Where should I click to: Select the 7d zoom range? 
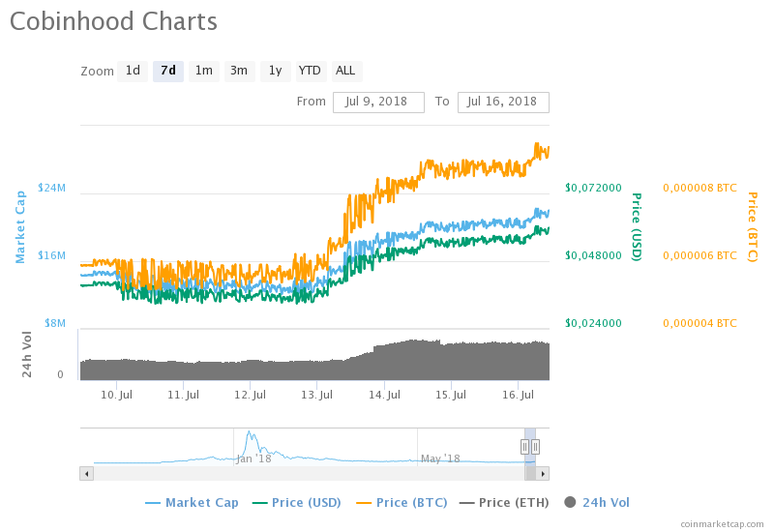(168, 71)
